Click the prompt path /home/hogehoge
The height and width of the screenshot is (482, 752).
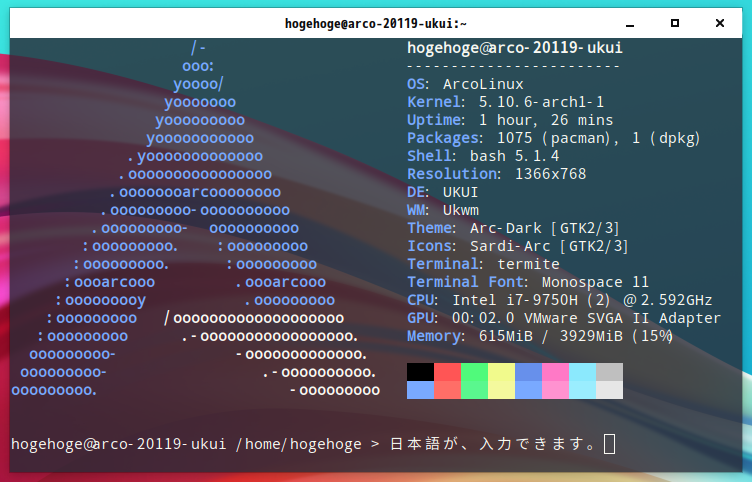pos(298,444)
